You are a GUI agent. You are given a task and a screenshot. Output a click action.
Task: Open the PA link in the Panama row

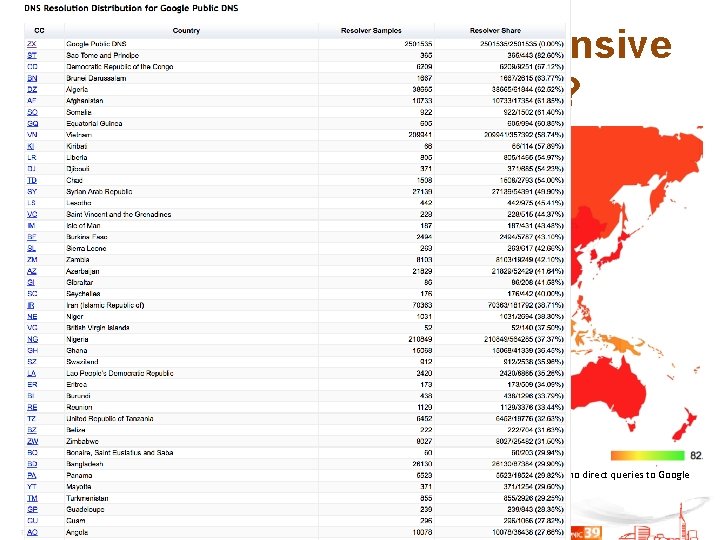point(32,476)
